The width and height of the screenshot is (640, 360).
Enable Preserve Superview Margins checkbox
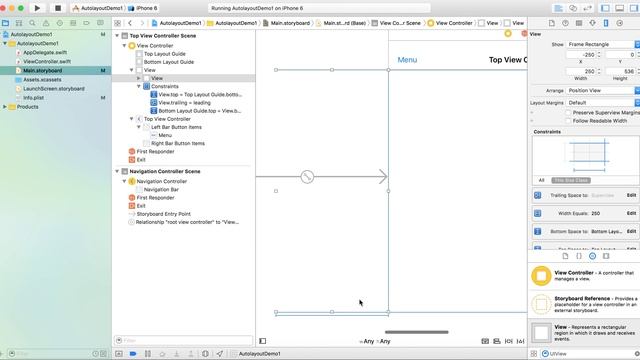point(568,113)
